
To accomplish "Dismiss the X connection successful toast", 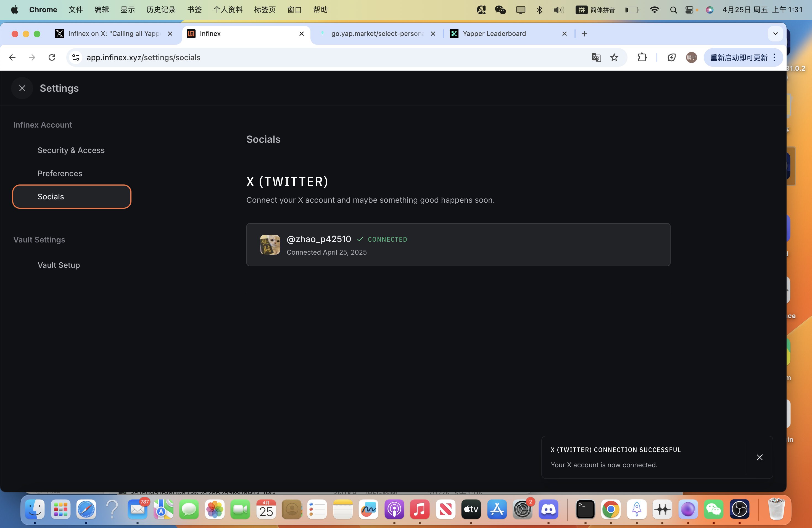I will coord(760,457).
